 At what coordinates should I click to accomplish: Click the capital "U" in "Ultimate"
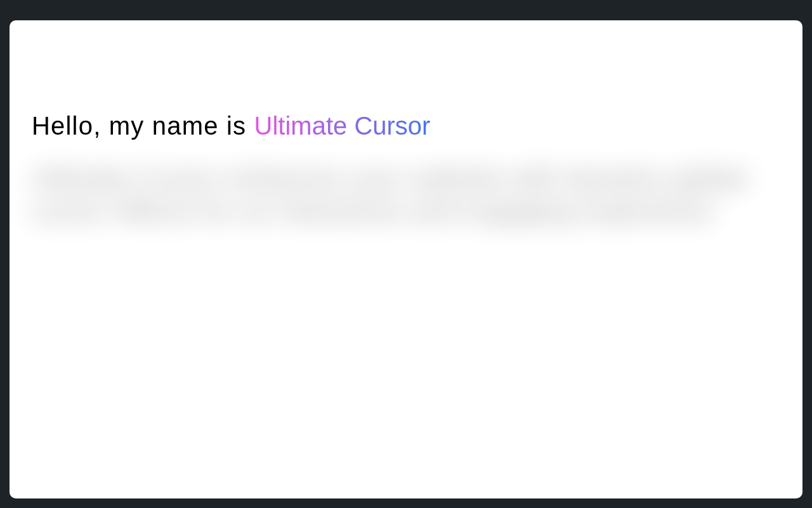(262, 126)
